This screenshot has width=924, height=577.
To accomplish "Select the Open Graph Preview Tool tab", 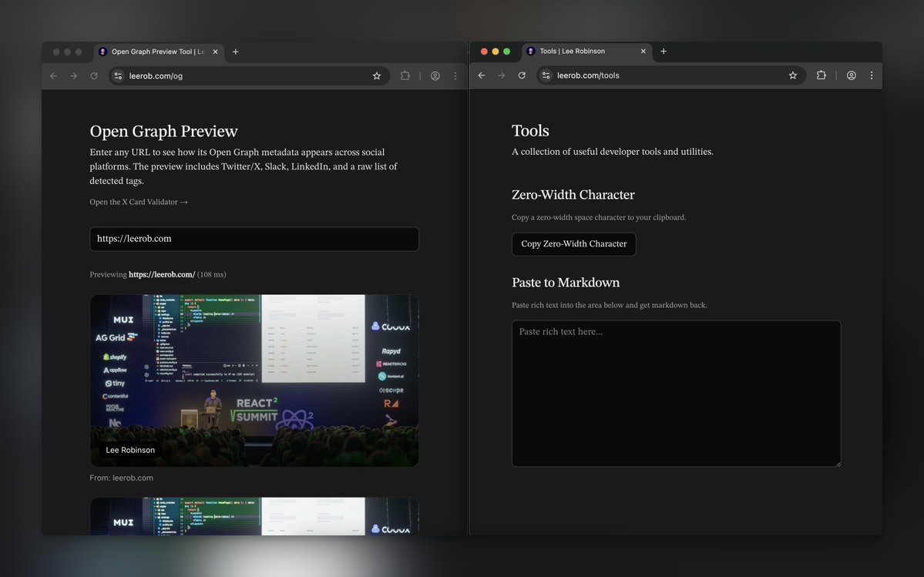I will click(x=159, y=52).
